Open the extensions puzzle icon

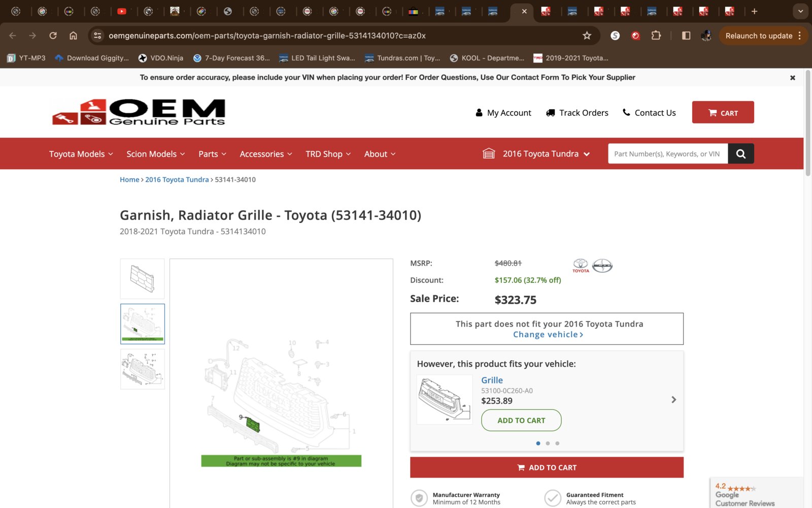pyautogui.click(x=656, y=36)
